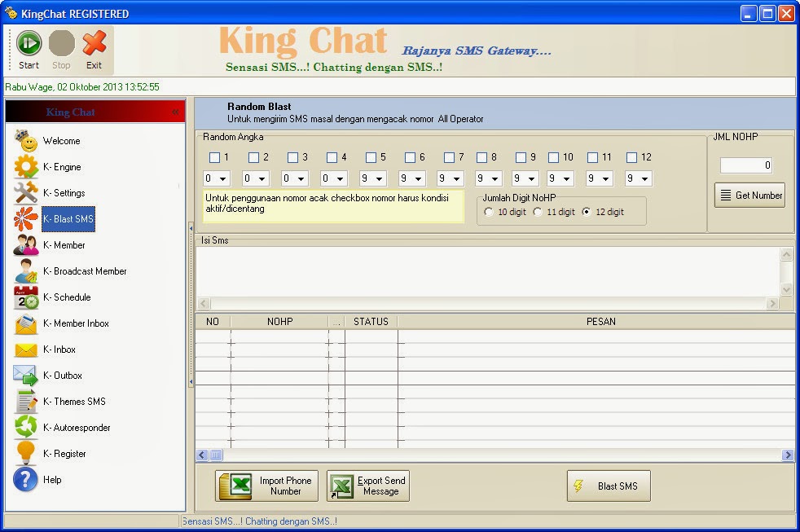Click the K-Engine gear icon
This screenshot has height=532, width=800.
tap(25, 167)
